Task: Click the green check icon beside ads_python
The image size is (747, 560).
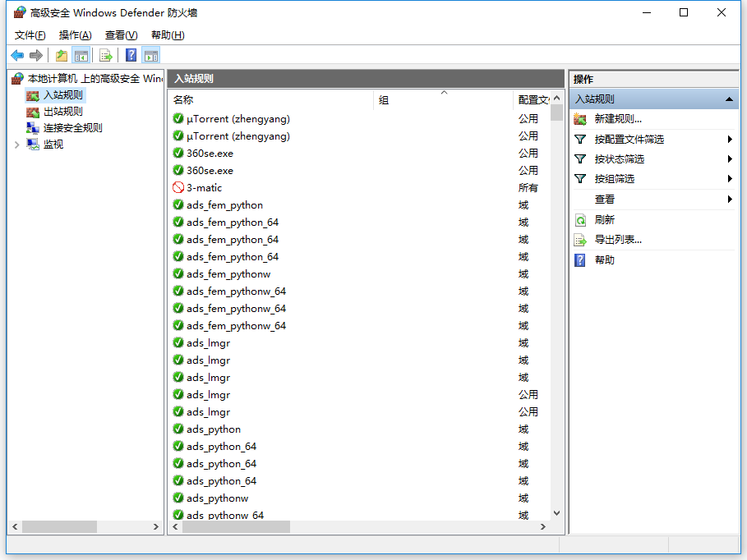Action: [x=178, y=429]
